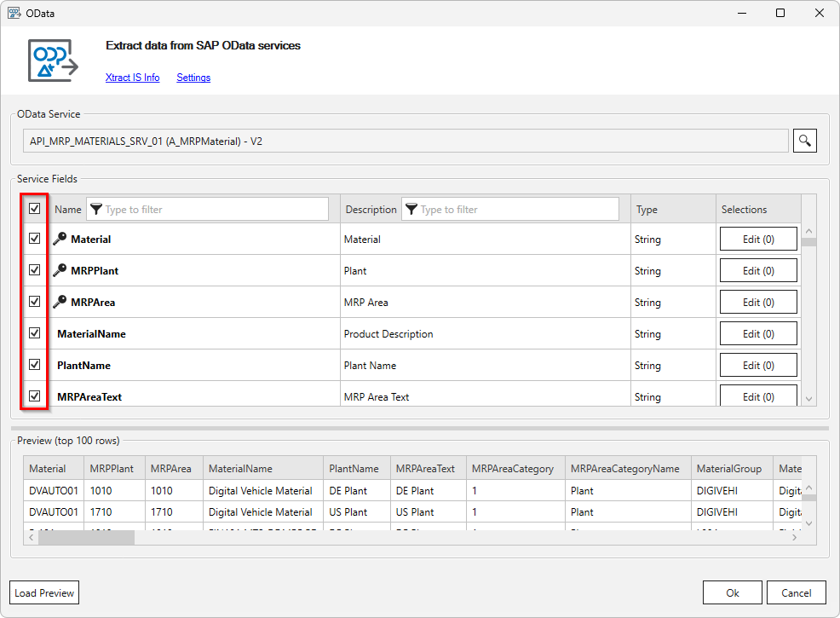Click the key icon beside Material field
840x618 pixels.
(x=58, y=239)
